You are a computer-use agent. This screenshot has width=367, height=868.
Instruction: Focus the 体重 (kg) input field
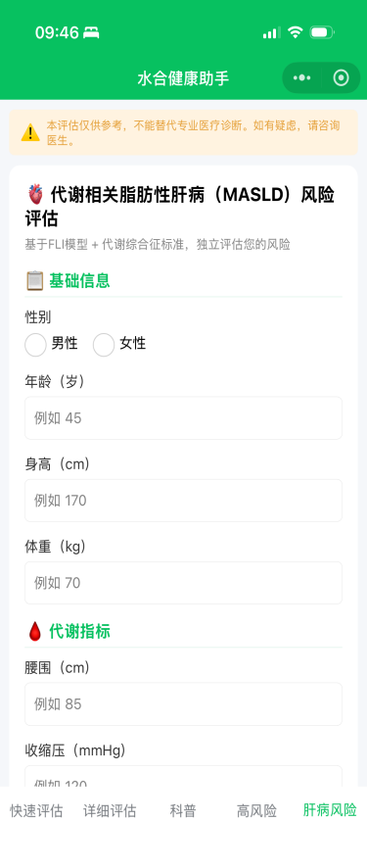(x=184, y=583)
